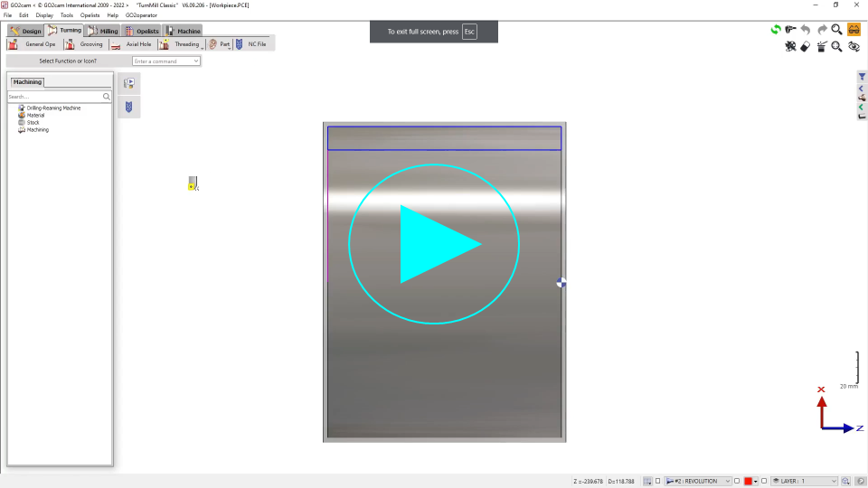The height and width of the screenshot is (488, 868).
Task: Click the green refresh arrows icon
Action: click(x=776, y=30)
